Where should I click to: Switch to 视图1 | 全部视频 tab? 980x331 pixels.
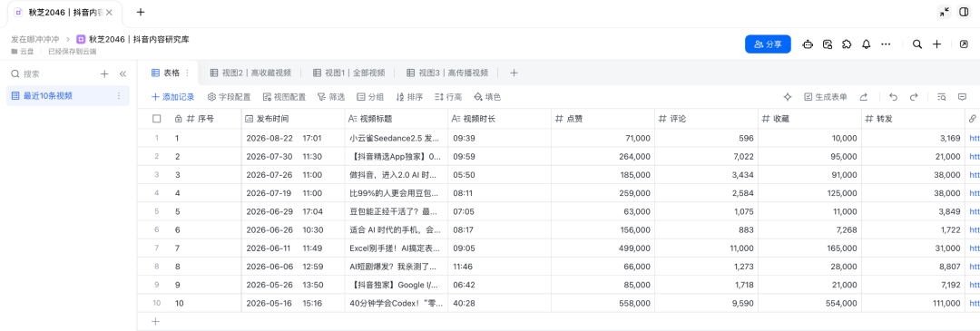point(348,73)
